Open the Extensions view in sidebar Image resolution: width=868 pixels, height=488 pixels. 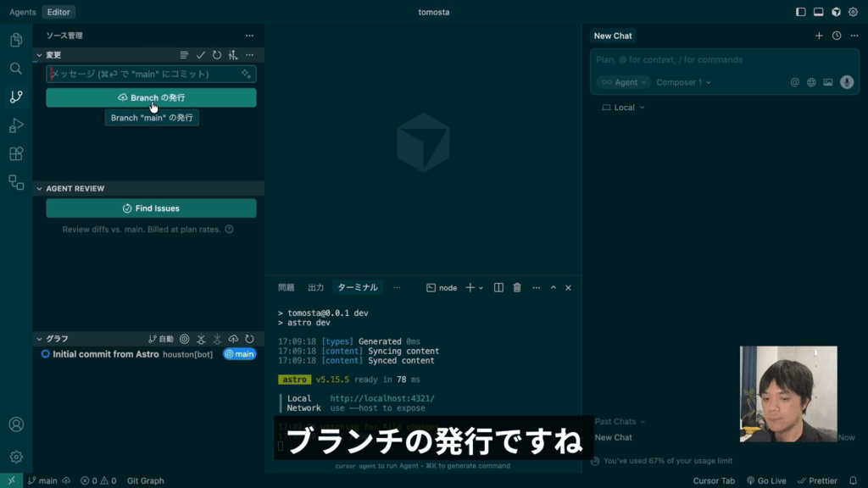pos(15,153)
